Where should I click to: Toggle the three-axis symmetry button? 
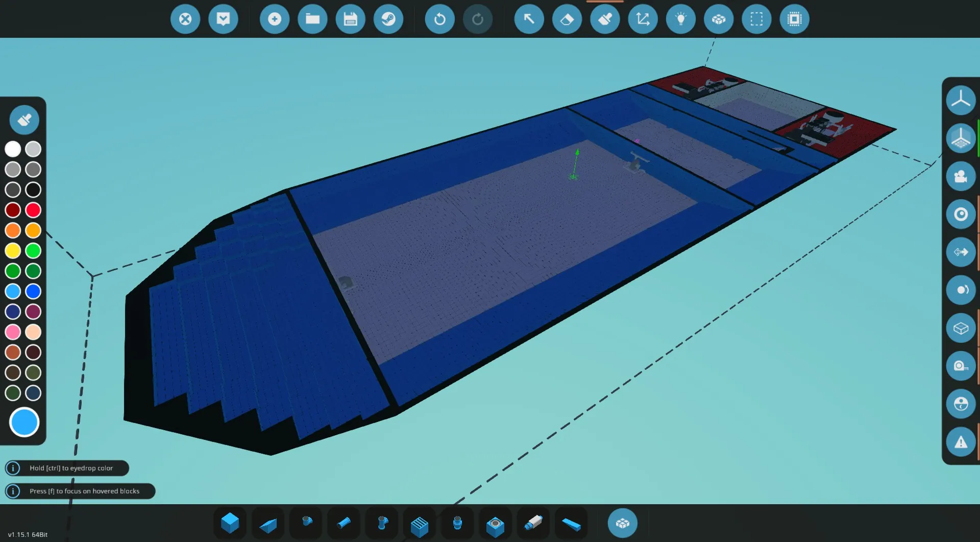click(961, 100)
